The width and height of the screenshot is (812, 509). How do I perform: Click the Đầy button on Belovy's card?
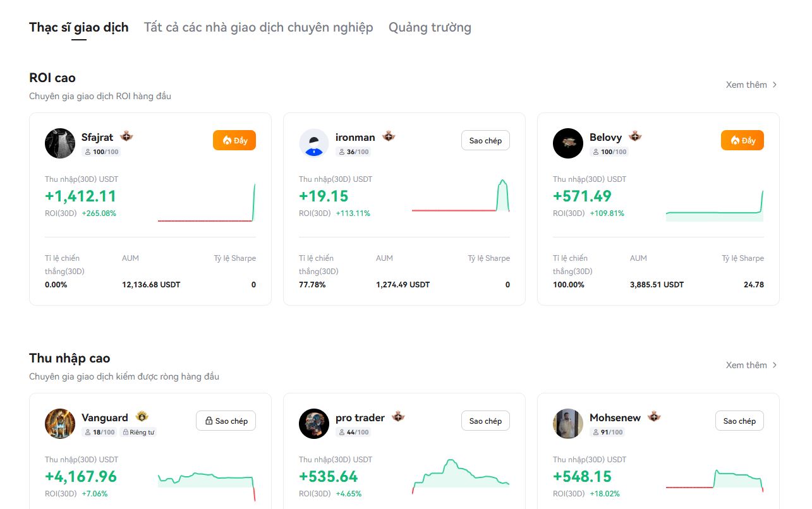click(742, 140)
